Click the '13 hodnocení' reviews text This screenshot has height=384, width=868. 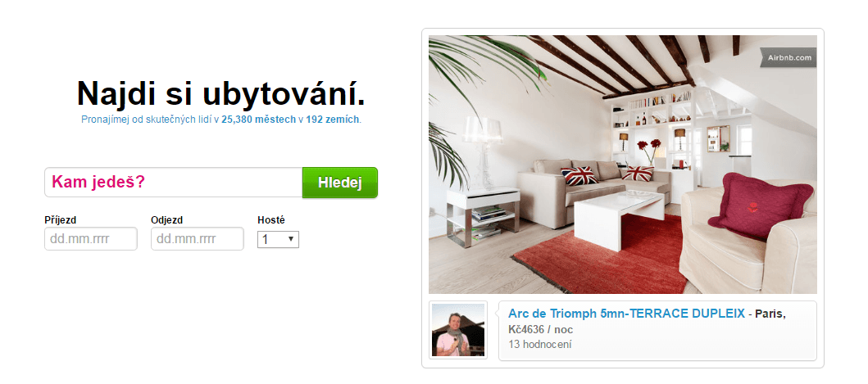539,344
